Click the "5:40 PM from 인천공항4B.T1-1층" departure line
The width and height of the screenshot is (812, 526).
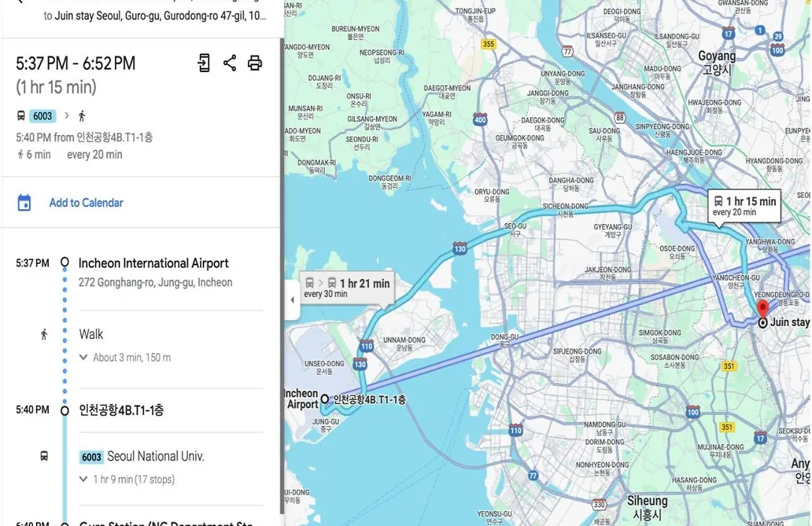84,138
